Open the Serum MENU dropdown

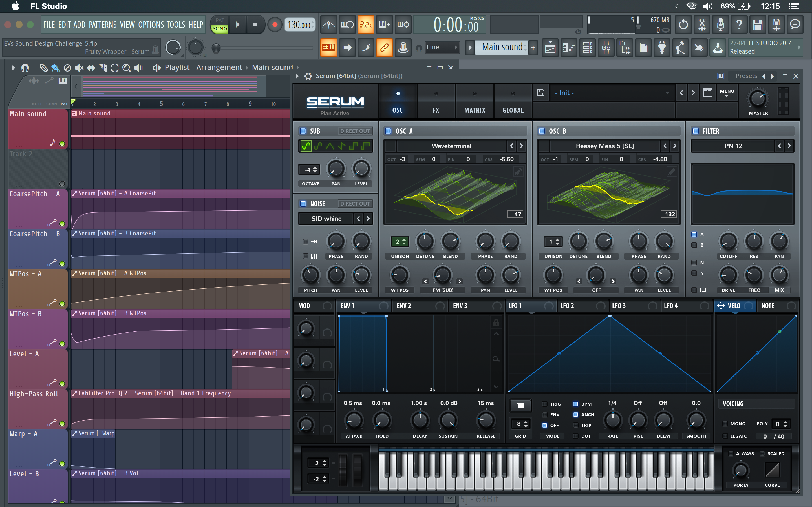coord(727,93)
